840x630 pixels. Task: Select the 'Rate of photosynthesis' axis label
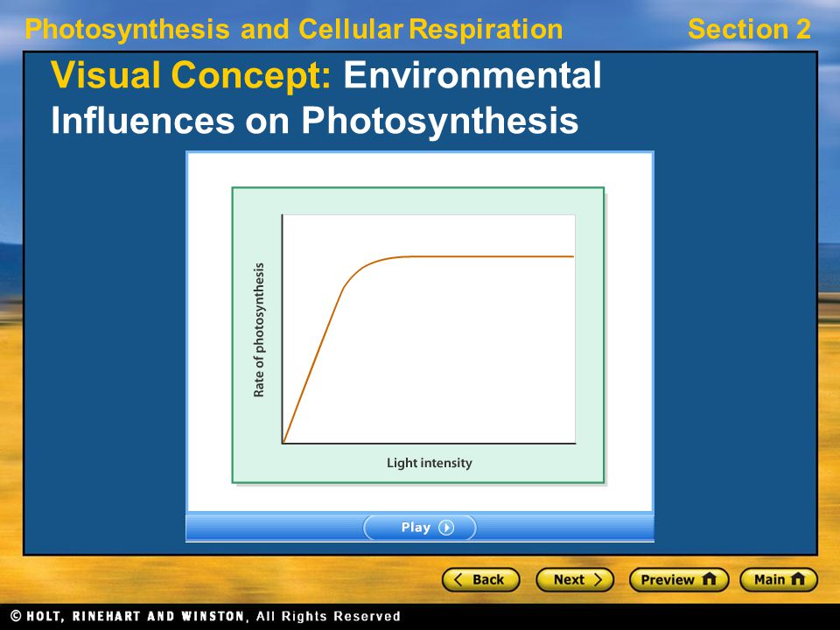point(259,330)
